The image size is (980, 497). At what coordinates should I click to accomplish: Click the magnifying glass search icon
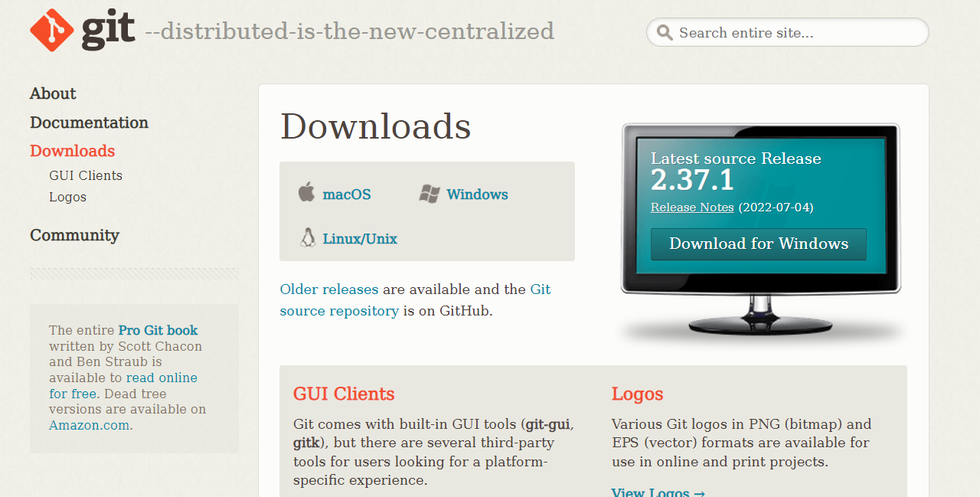point(665,32)
